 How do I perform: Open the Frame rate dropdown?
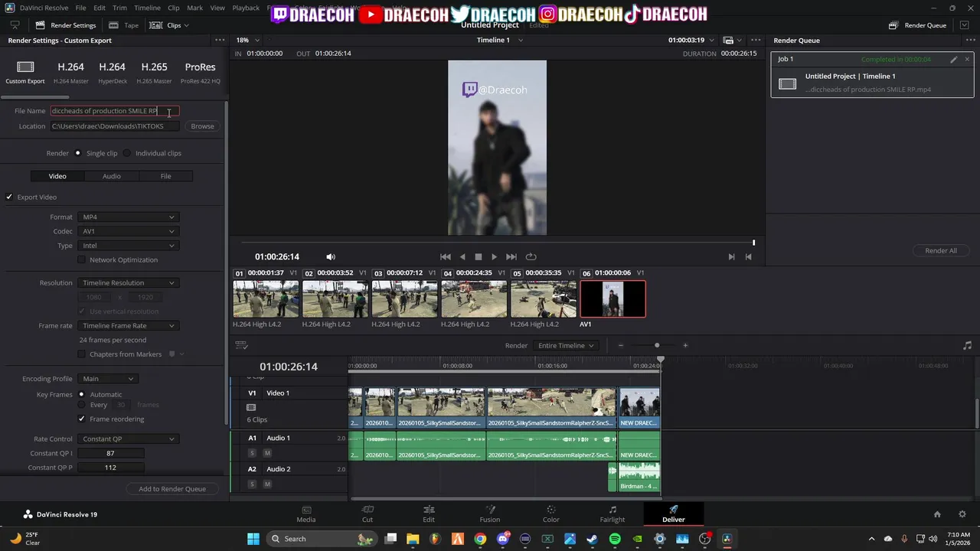click(x=129, y=326)
